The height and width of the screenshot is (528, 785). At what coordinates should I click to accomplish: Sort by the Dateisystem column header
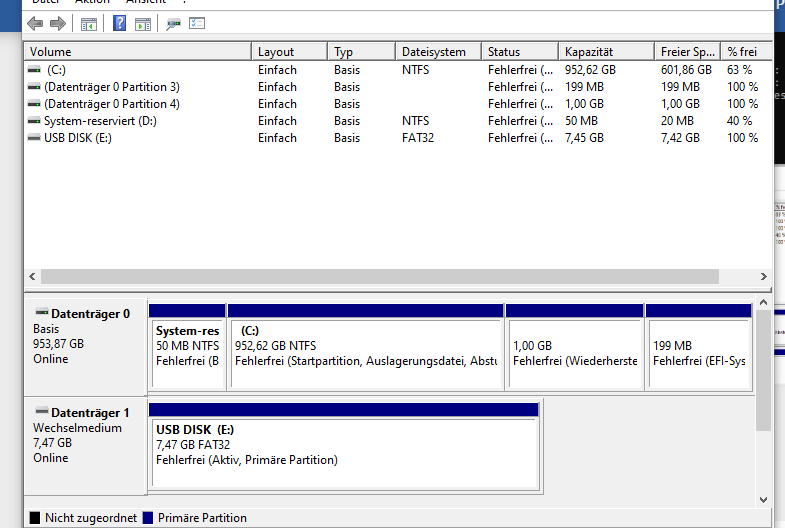coord(439,52)
